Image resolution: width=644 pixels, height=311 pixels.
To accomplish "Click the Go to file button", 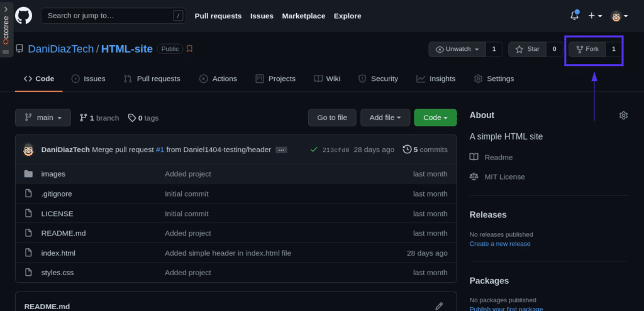I will [332, 117].
